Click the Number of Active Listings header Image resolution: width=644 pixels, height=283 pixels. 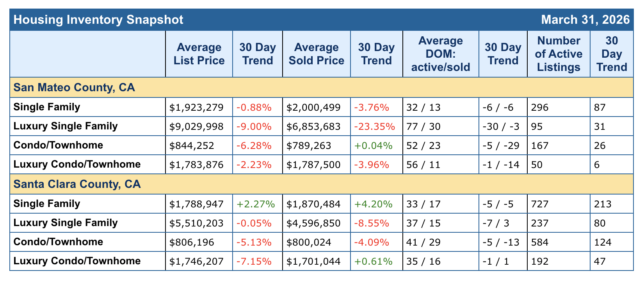pos(559,54)
